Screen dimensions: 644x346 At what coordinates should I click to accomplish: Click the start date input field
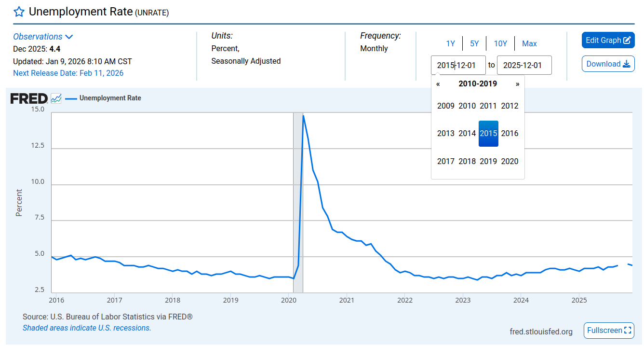(458, 65)
